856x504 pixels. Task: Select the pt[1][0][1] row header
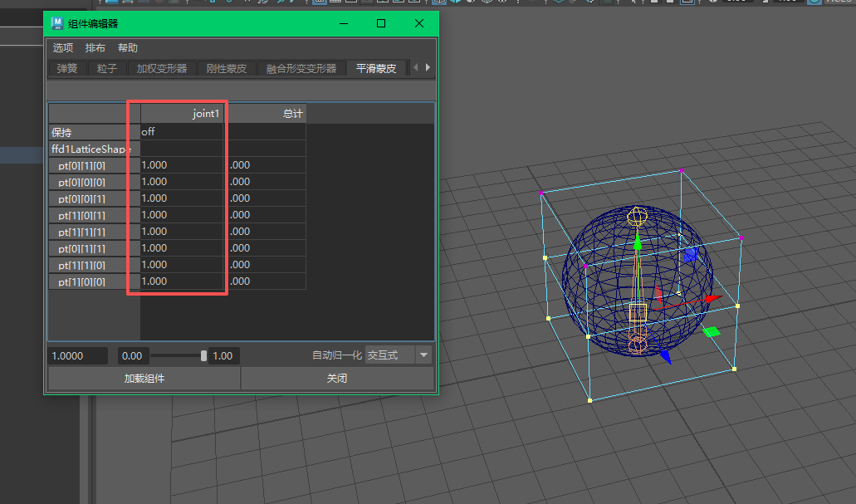(95, 216)
